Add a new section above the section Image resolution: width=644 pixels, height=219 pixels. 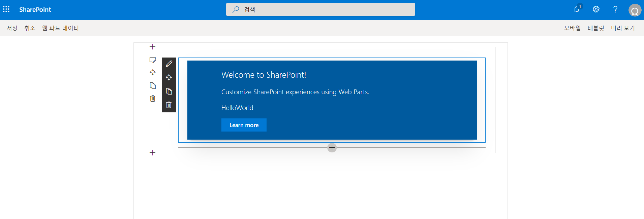pos(152,46)
